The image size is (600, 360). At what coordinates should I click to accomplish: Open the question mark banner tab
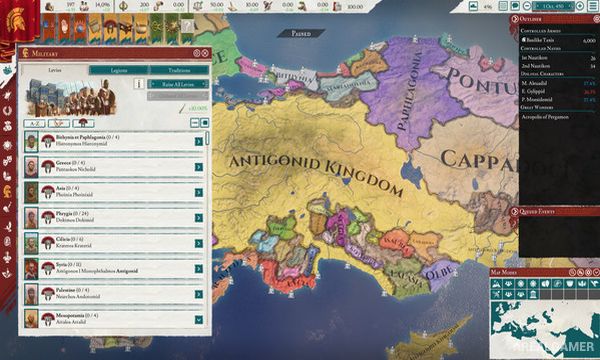[187, 28]
